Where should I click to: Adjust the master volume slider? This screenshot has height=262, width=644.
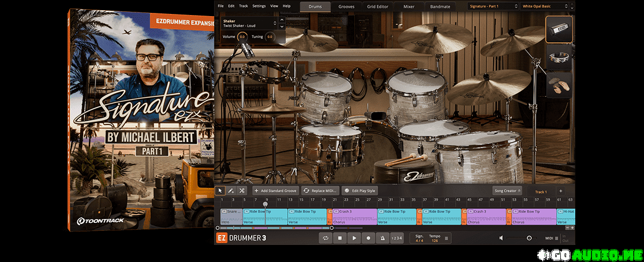(529, 238)
